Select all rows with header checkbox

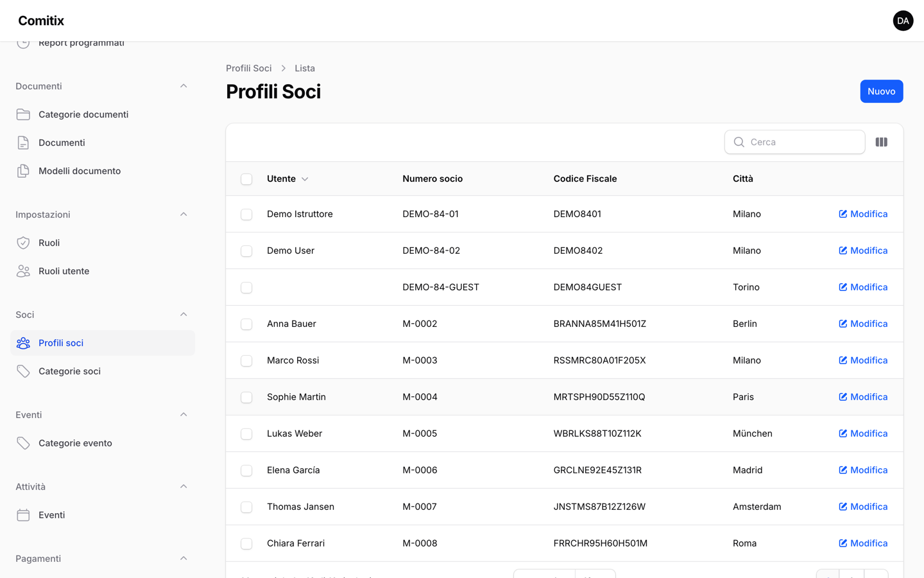coord(246,179)
